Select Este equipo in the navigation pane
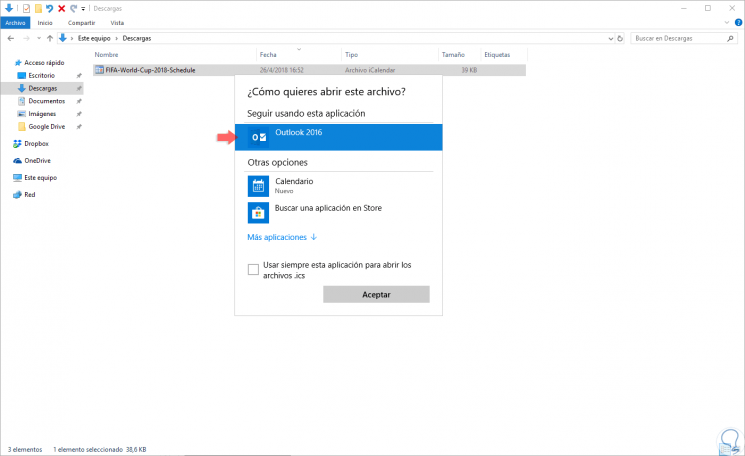745x456 pixels. 40,178
